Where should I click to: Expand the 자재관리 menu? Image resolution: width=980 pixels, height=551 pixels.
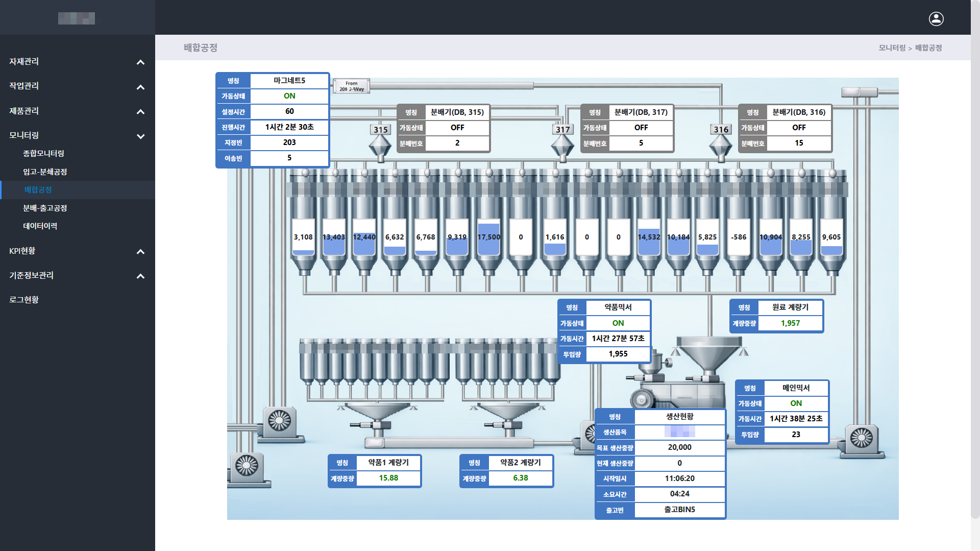pyautogui.click(x=77, y=62)
